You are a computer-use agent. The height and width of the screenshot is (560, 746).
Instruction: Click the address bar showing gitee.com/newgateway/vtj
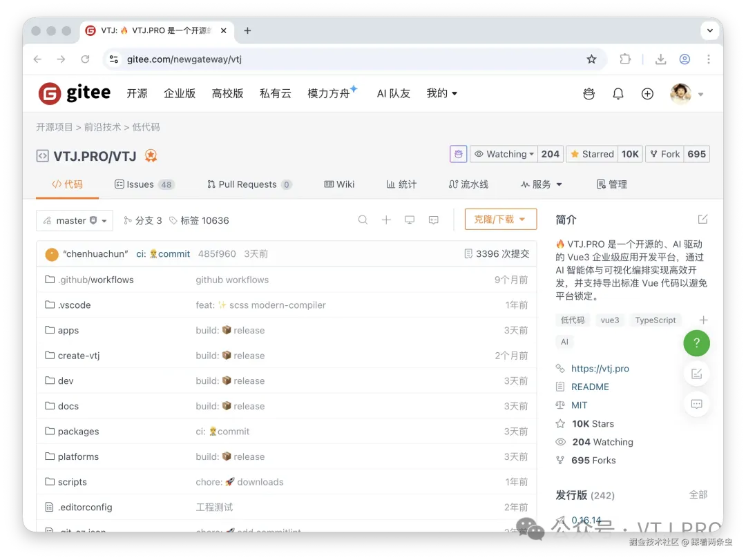(x=207, y=59)
